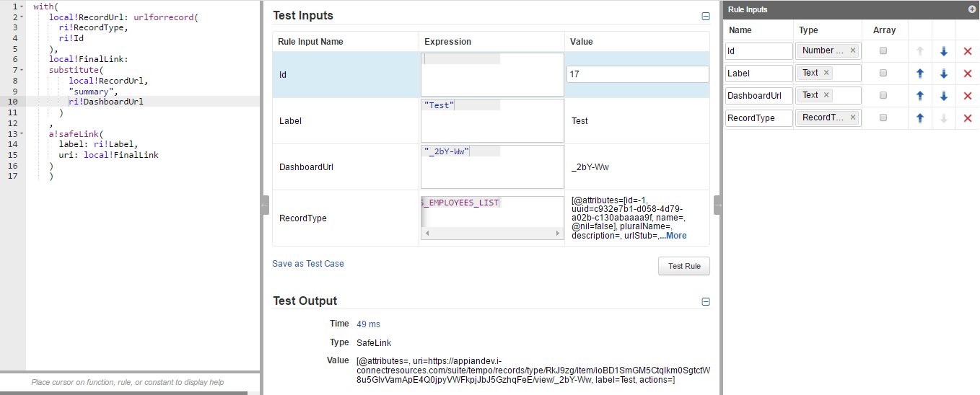Check the Array box for RecordType
This screenshot has height=395, width=980.
(x=883, y=118)
